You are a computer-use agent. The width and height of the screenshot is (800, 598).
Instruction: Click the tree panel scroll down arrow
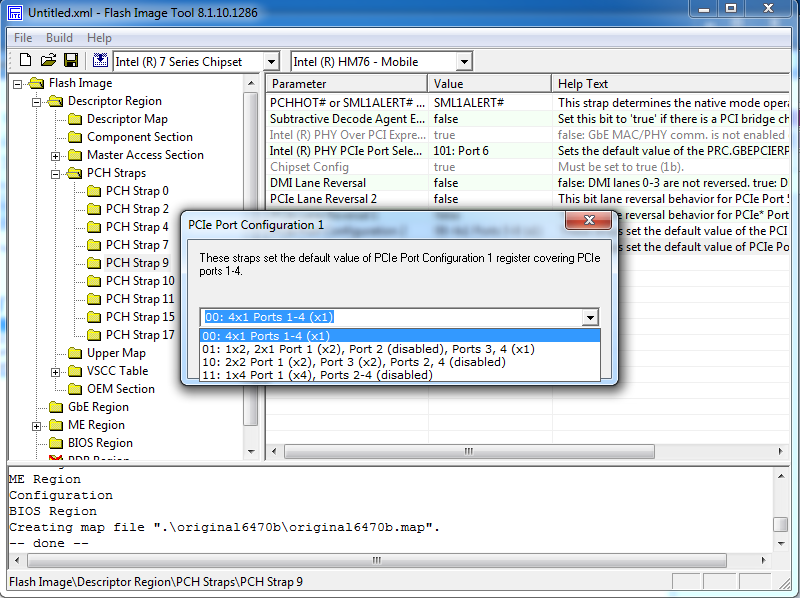tap(251, 452)
